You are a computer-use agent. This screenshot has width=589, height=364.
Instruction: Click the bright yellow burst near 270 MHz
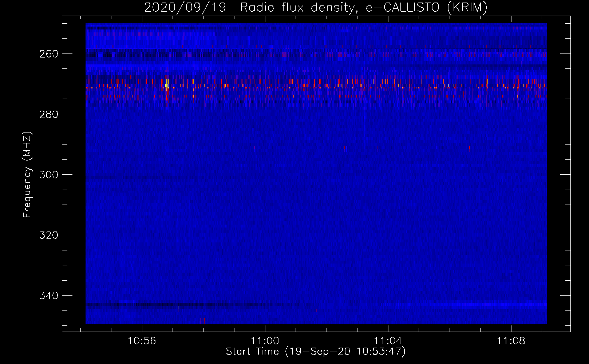[167, 84]
